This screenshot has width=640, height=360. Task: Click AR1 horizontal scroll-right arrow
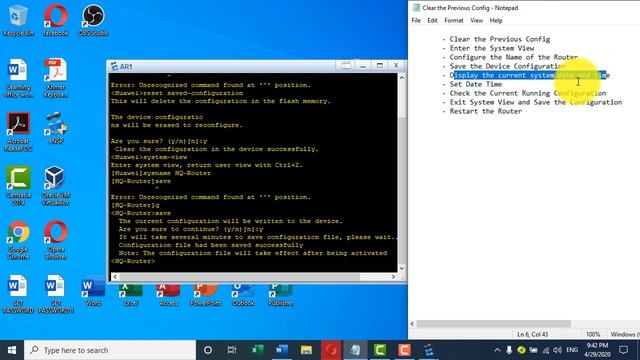coord(393,277)
